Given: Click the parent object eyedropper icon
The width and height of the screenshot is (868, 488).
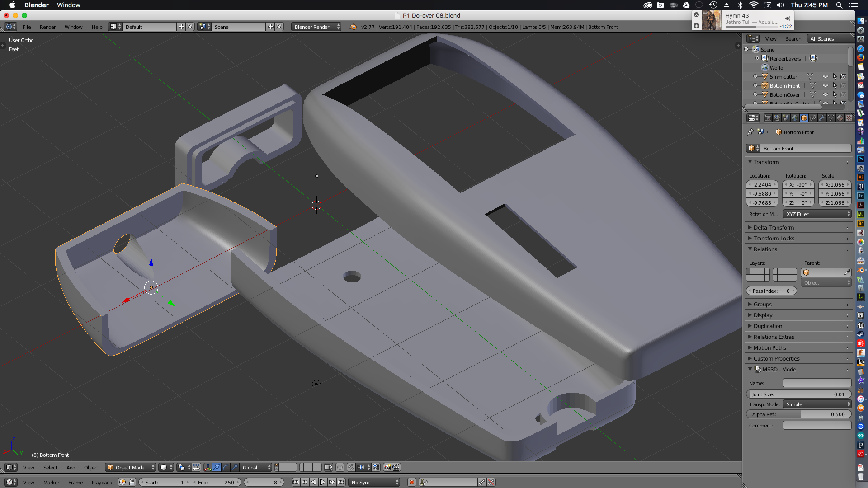Looking at the screenshot, I should pyautogui.click(x=847, y=272).
